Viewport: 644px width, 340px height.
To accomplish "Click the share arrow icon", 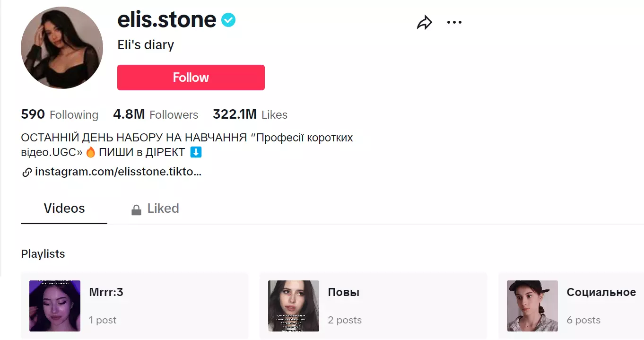I will [x=424, y=22].
